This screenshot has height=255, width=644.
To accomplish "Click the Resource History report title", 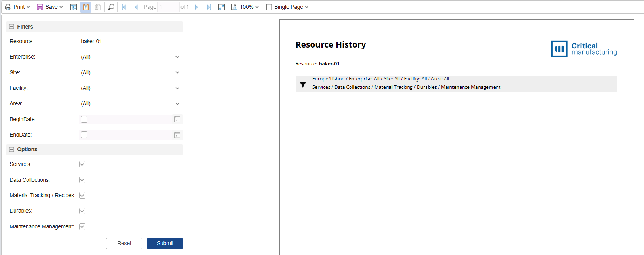I will [x=331, y=45].
